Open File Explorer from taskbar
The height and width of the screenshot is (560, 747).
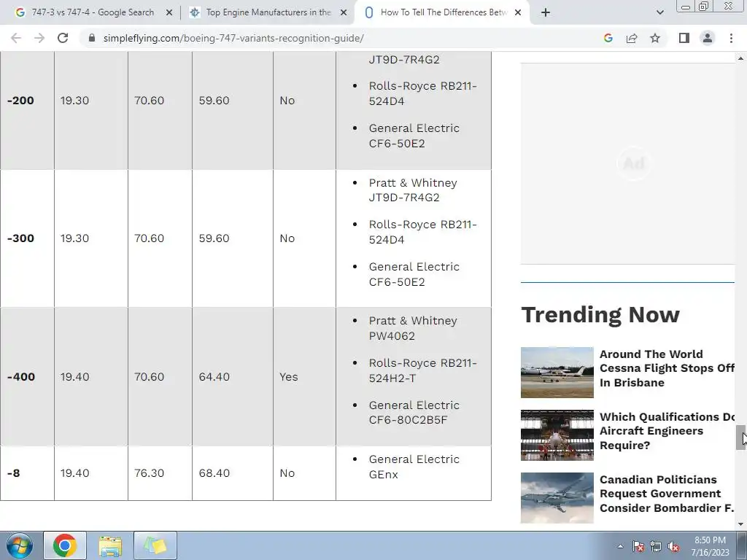110,545
